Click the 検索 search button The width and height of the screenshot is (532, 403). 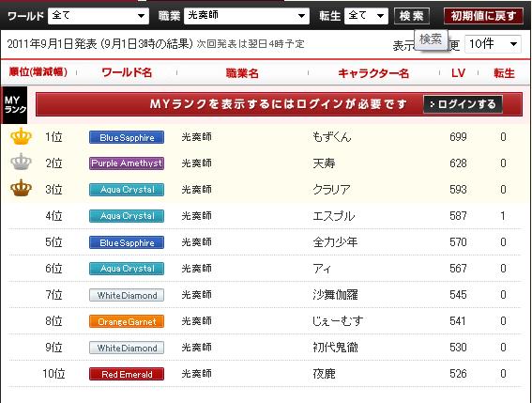tap(412, 16)
